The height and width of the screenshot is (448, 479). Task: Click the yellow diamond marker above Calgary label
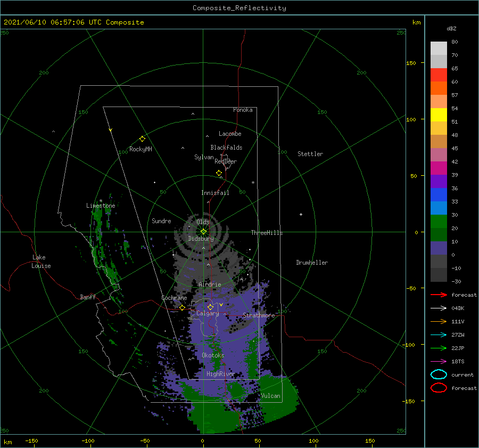(x=210, y=307)
